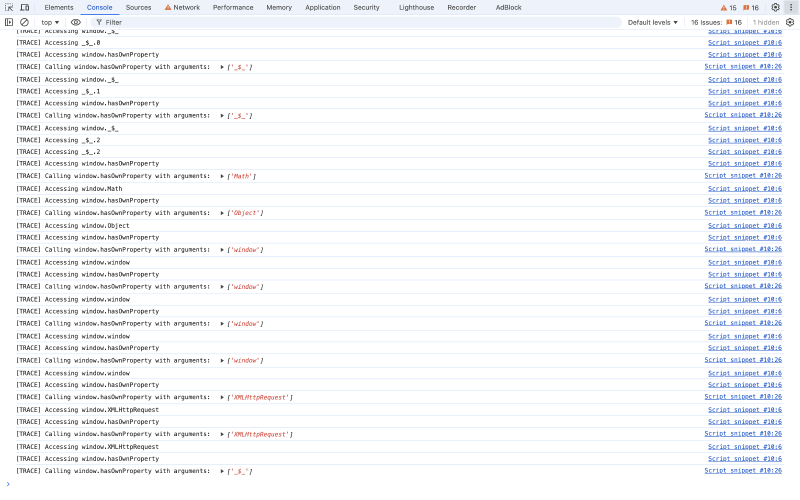The height and width of the screenshot is (500, 800).
Task: Open the Default levels dropdown
Action: (653, 22)
